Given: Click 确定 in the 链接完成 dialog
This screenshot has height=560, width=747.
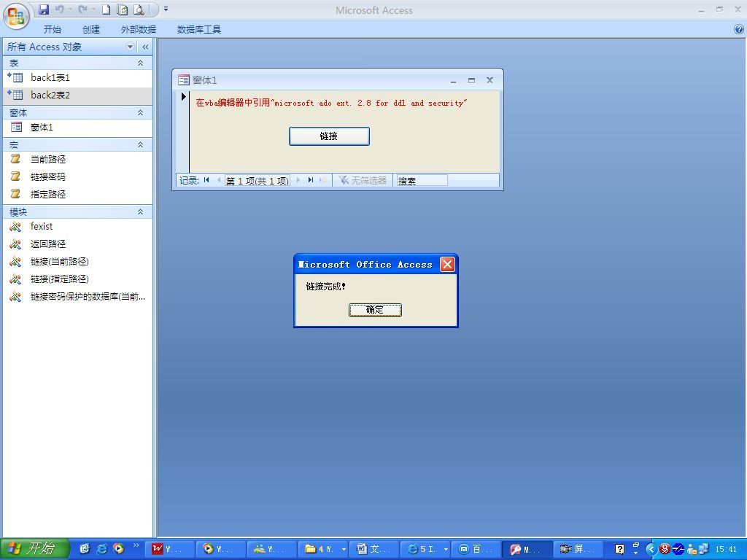Looking at the screenshot, I should (375, 310).
